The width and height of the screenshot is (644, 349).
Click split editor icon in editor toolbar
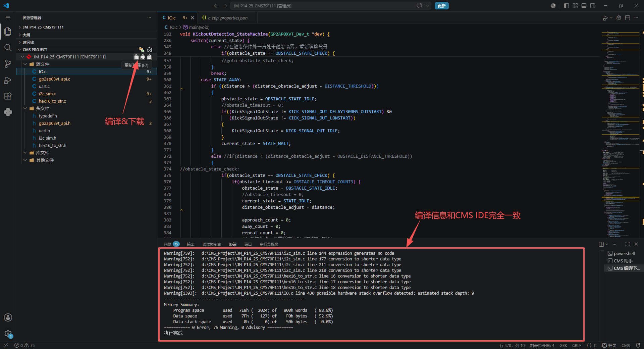click(628, 18)
